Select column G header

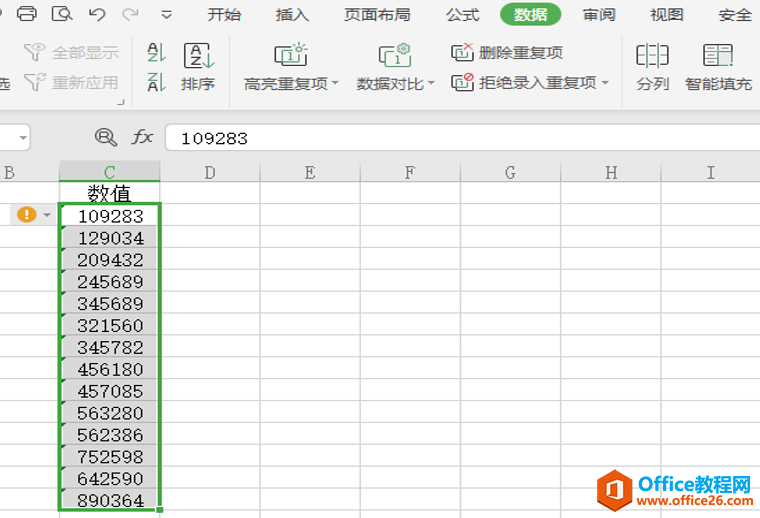pyautogui.click(x=510, y=172)
